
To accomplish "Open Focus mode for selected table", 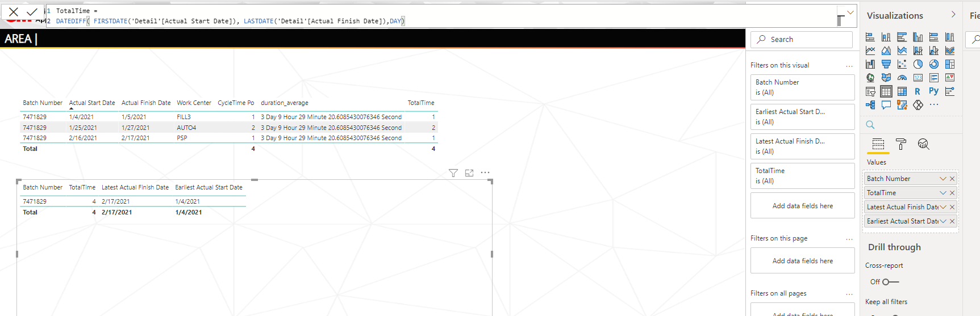I will (469, 173).
